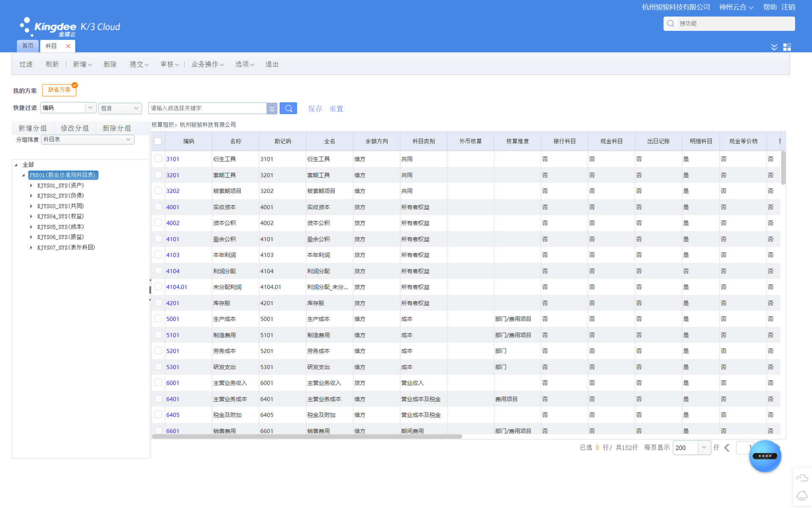
Task: Sort by the 科目类别 column header
Action: 423,141
